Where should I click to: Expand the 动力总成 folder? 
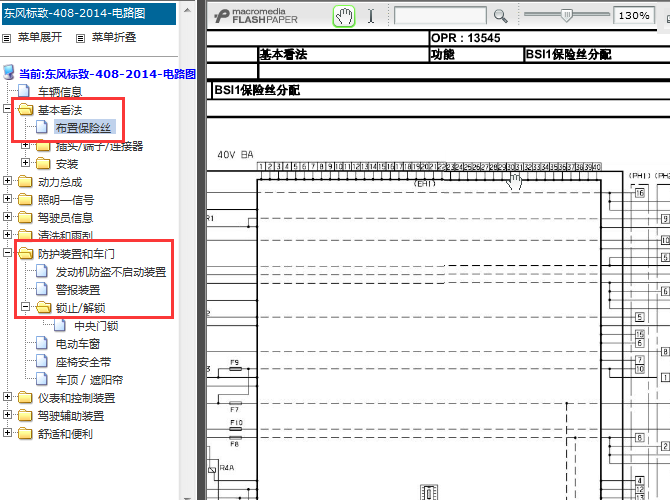(x=7, y=180)
